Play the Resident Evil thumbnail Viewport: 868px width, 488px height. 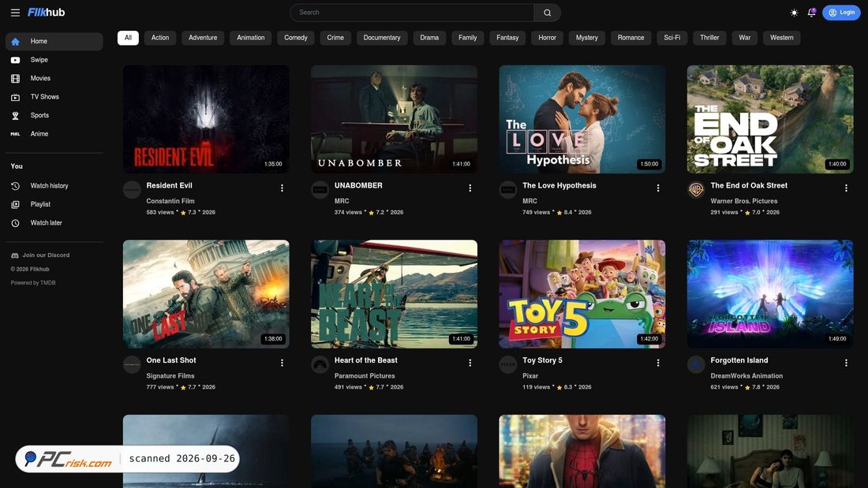click(206, 120)
